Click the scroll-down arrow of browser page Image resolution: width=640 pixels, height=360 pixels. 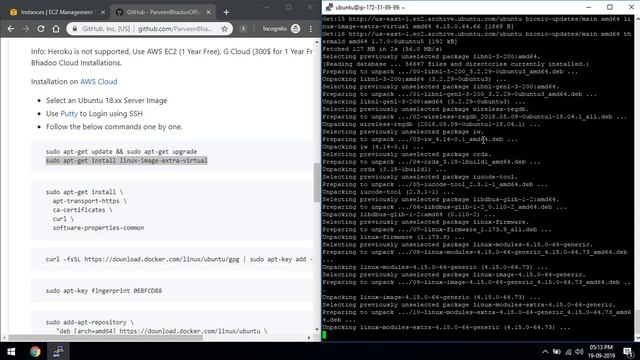pos(317,329)
